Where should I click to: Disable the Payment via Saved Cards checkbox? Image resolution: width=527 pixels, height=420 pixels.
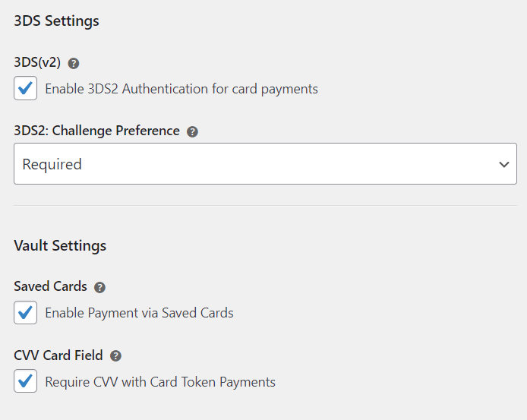coord(26,312)
